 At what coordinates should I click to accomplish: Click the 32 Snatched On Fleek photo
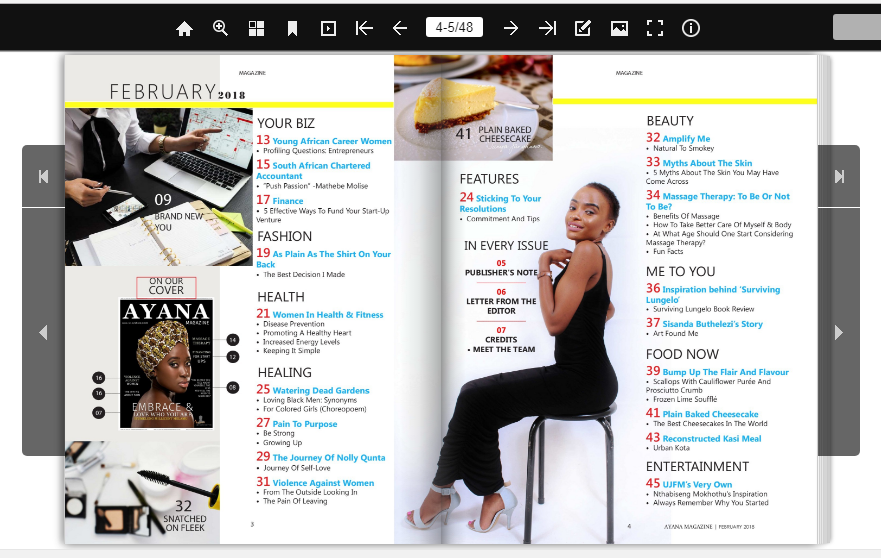[142, 492]
